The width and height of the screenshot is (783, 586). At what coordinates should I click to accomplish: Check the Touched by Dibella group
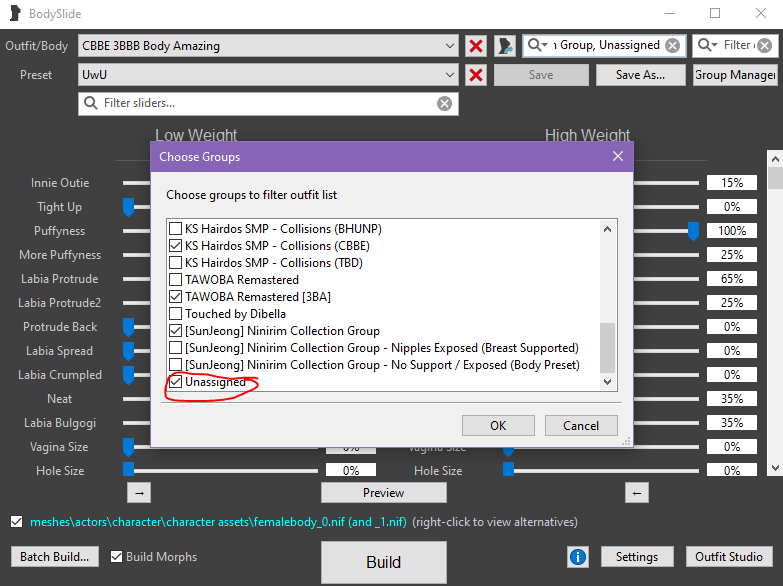[x=175, y=314]
